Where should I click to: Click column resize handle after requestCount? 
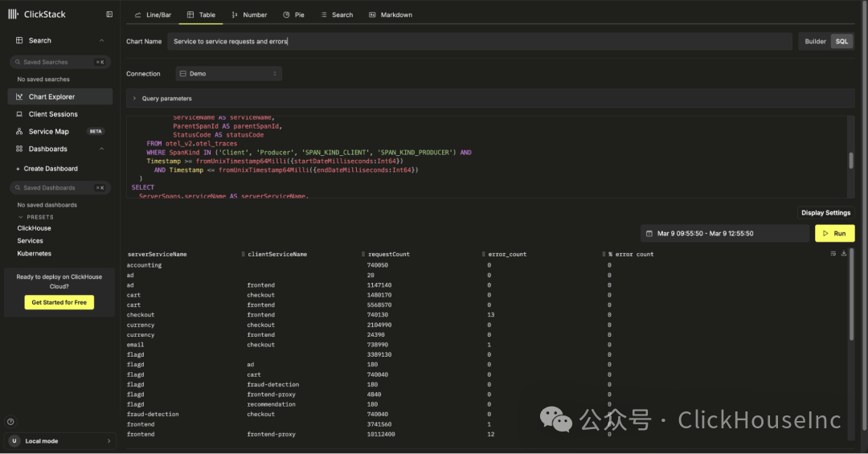pos(483,254)
